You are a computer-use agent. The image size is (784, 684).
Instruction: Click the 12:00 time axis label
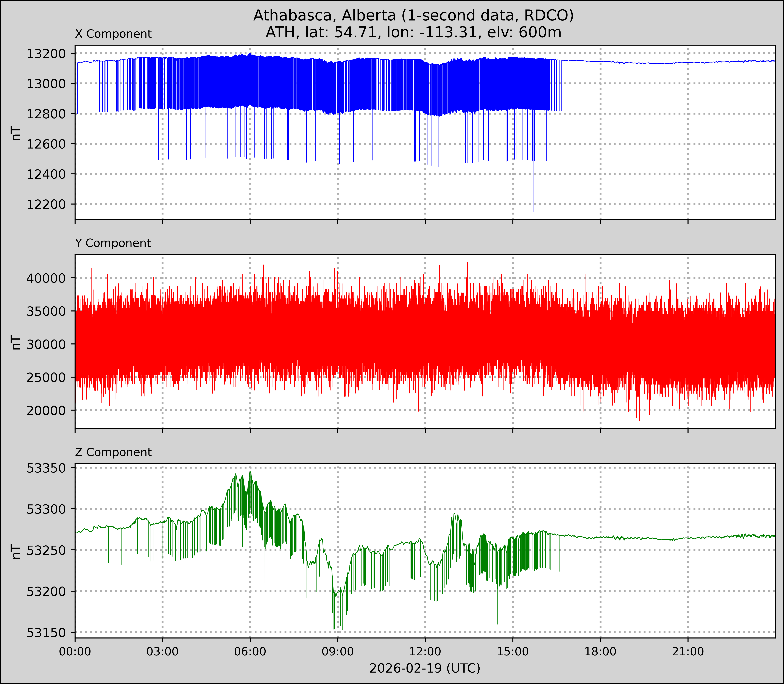point(425,652)
